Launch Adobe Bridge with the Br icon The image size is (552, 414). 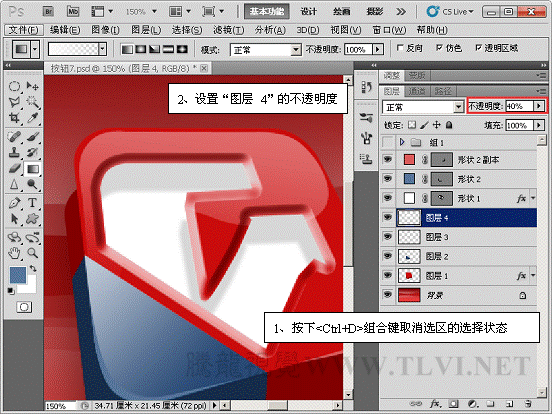[49, 12]
